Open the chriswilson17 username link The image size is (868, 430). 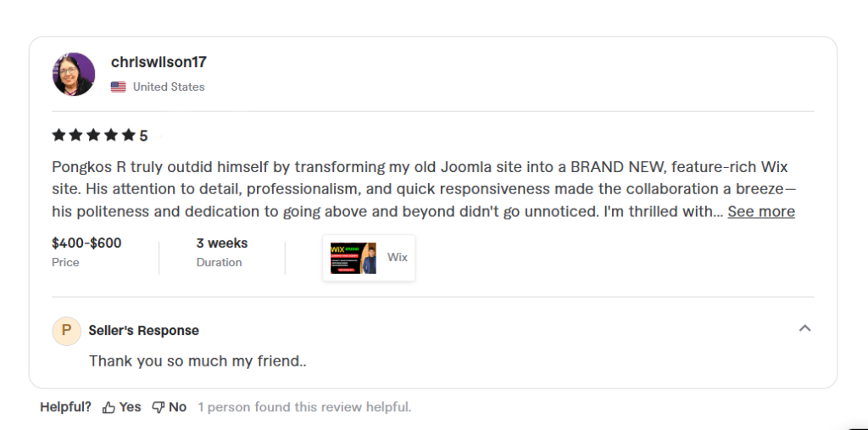point(159,62)
